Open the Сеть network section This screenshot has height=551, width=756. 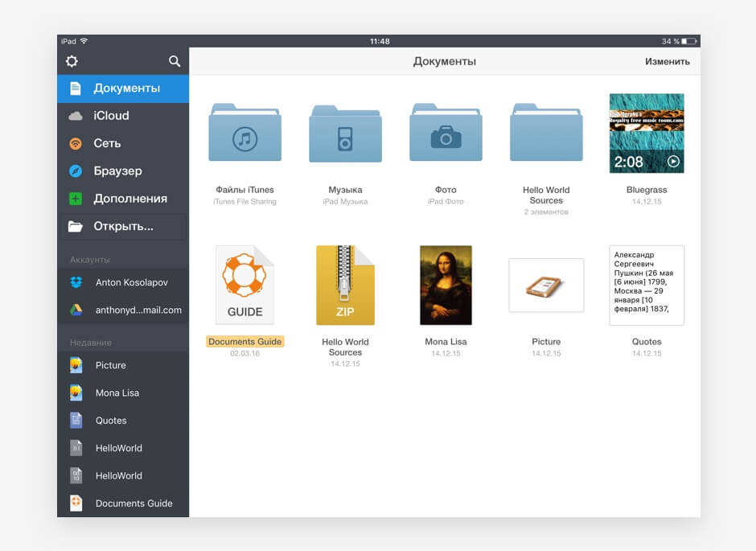(107, 143)
